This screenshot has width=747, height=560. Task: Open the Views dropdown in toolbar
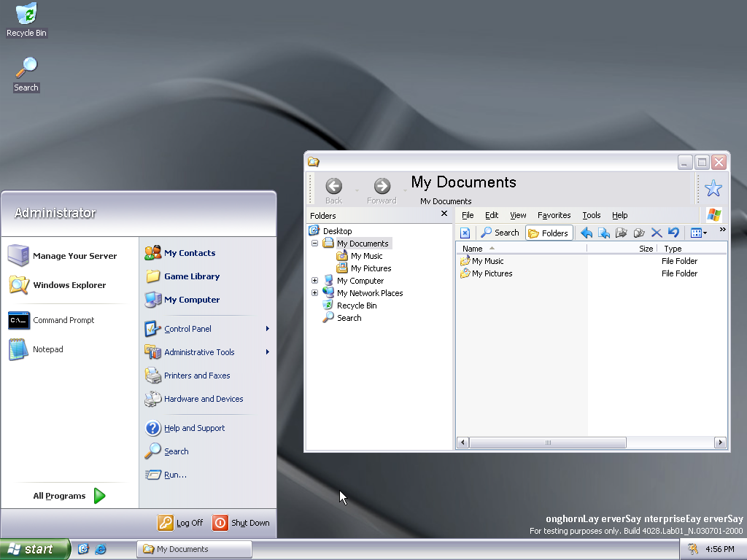699,233
